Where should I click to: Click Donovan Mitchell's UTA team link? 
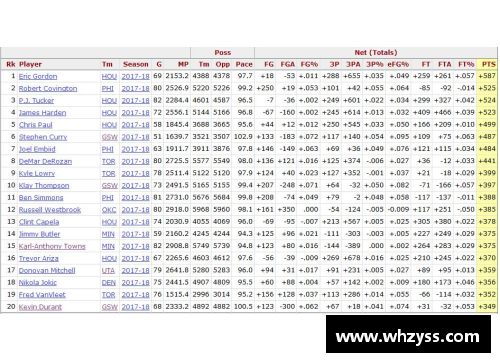click(108, 270)
